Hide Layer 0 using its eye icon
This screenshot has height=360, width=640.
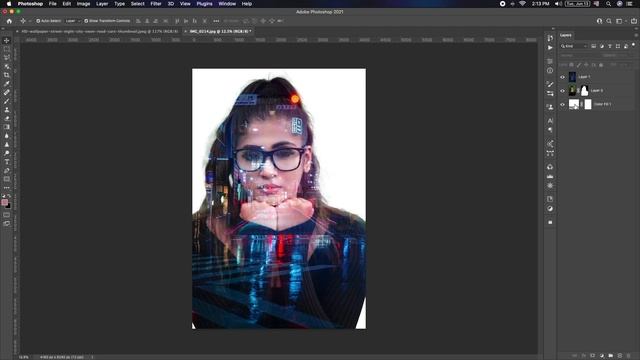[x=562, y=91]
